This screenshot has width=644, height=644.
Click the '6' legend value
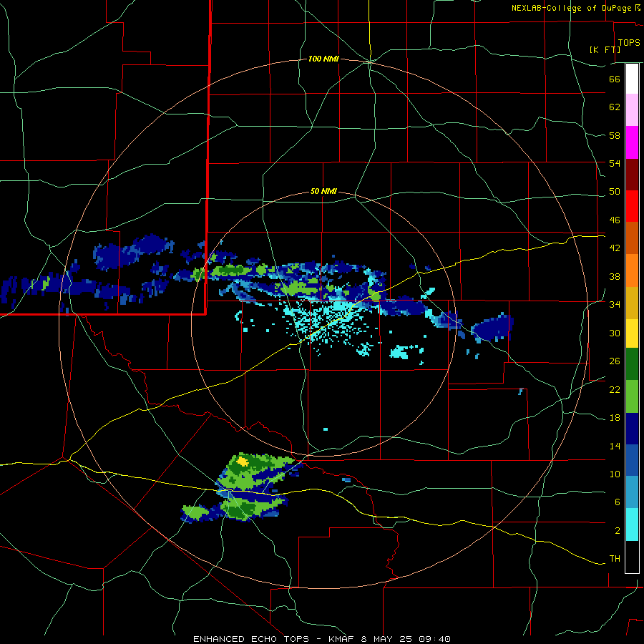tap(617, 502)
